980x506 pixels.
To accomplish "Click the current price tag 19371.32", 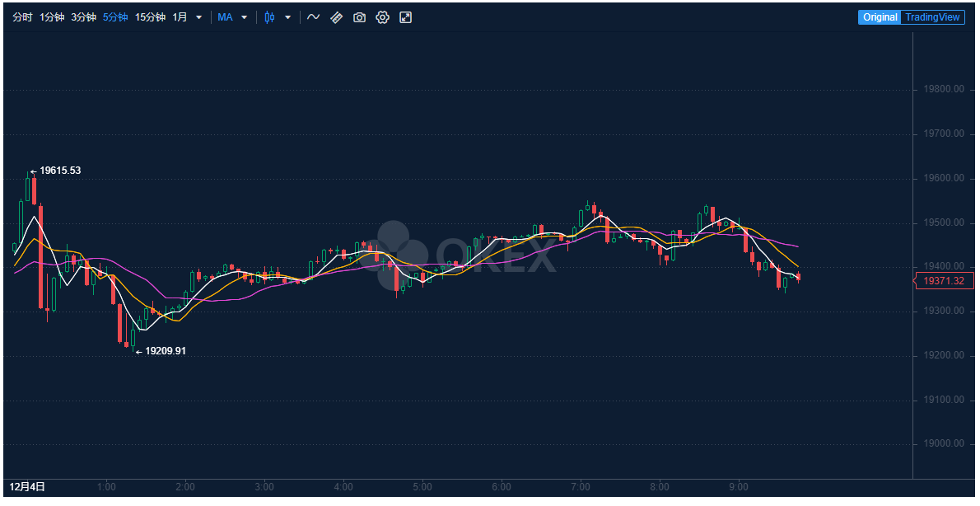I will point(944,281).
